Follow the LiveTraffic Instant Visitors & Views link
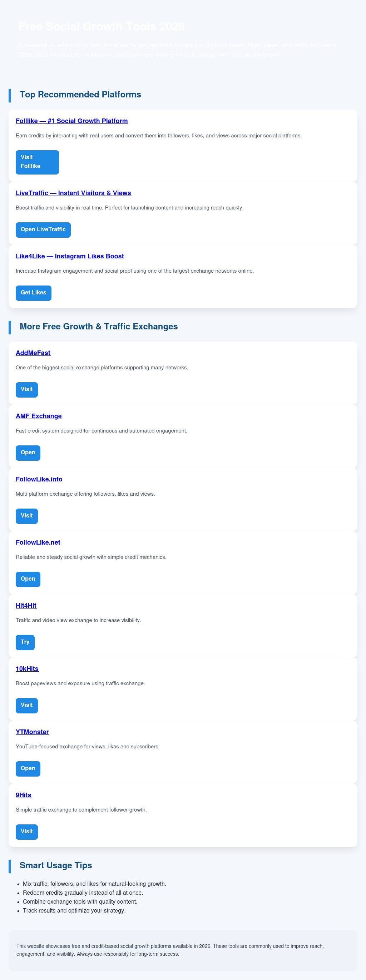The height and width of the screenshot is (980, 366). (73, 193)
